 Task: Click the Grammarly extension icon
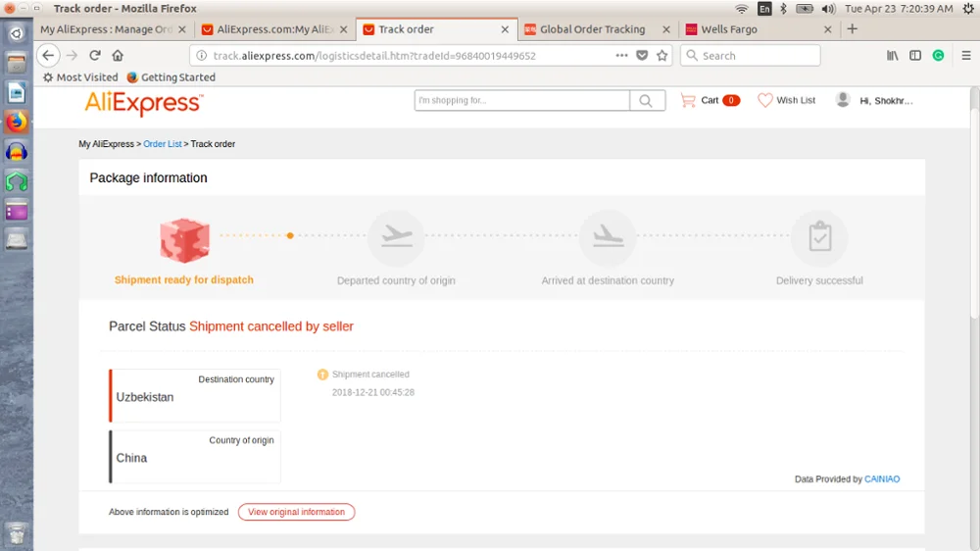point(938,56)
